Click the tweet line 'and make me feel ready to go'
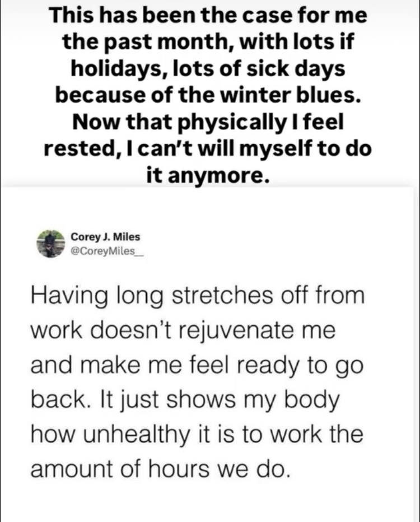The width and height of the screenshot is (420, 522). pos(198,366)
